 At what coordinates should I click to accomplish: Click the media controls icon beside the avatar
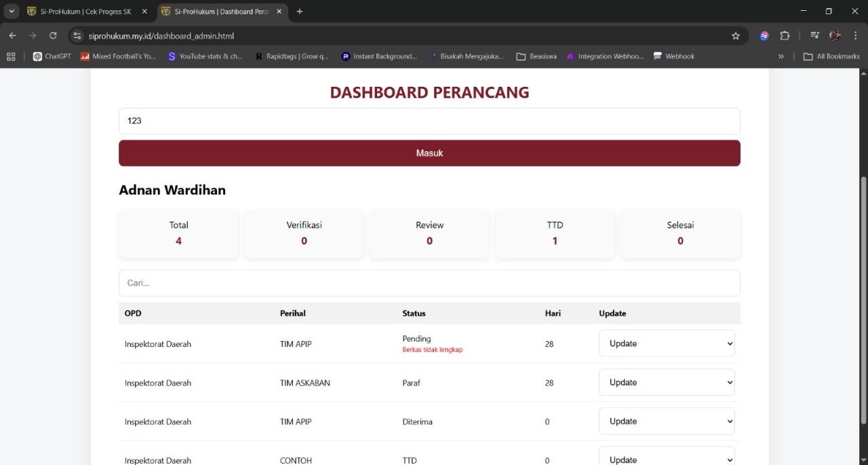[815, 35]
